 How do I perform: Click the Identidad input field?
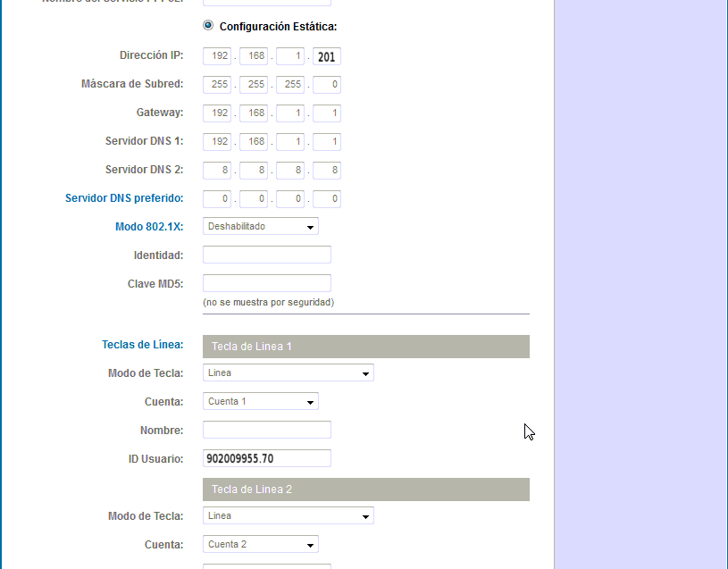point(266,255)
